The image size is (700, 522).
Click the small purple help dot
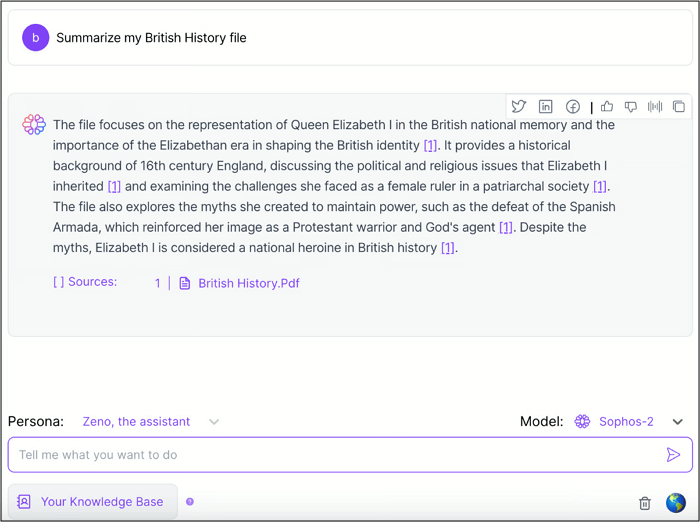click(x=190, y=502)
